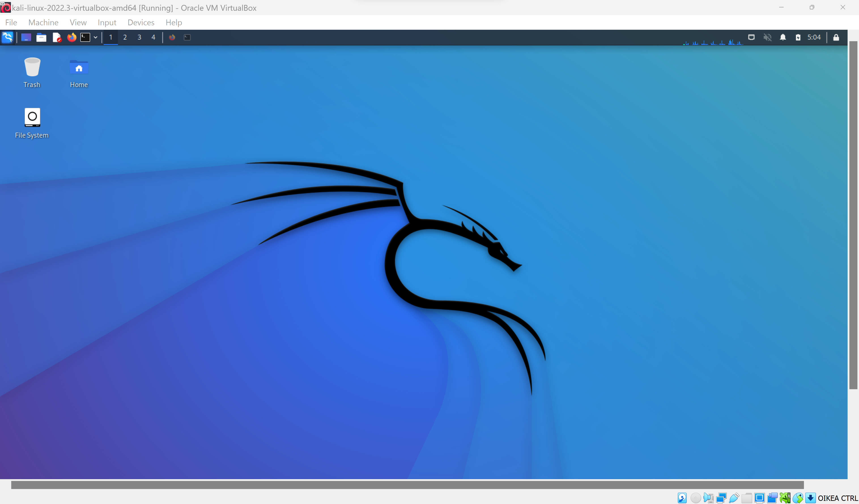The height and width of the screenshot is (504, 859).
Task: Open the View menu
Action: click(x=78, y=23)
